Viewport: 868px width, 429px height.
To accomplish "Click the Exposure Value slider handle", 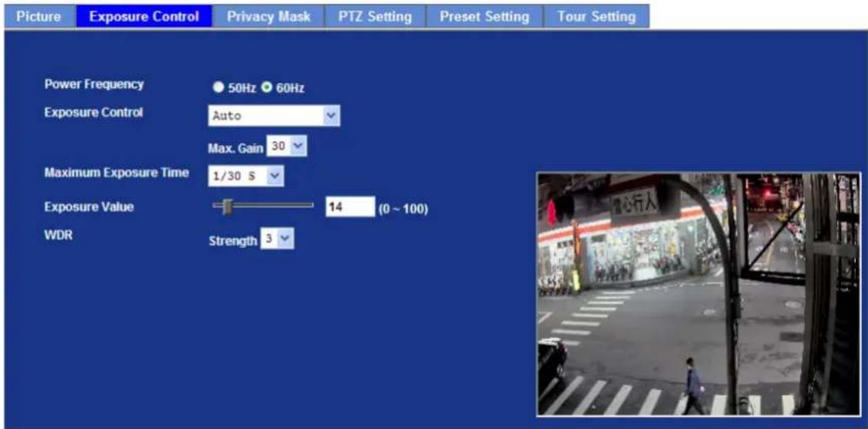I will tap(227, 206).
